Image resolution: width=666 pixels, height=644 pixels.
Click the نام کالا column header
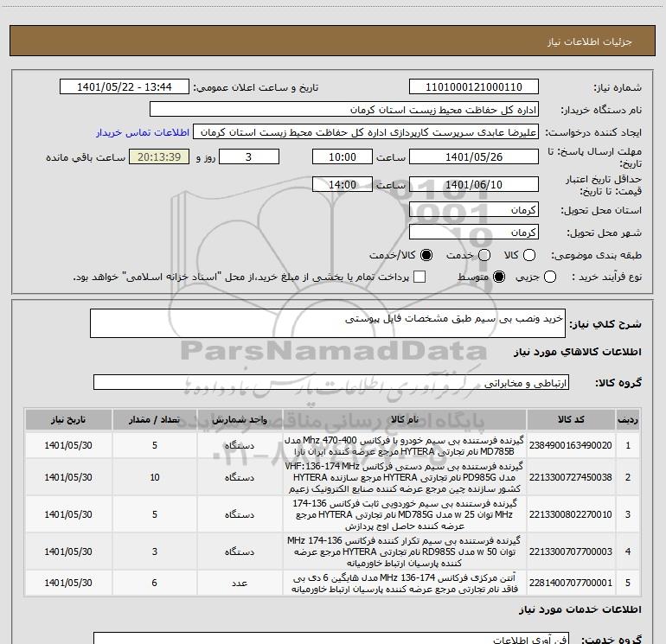405,419
